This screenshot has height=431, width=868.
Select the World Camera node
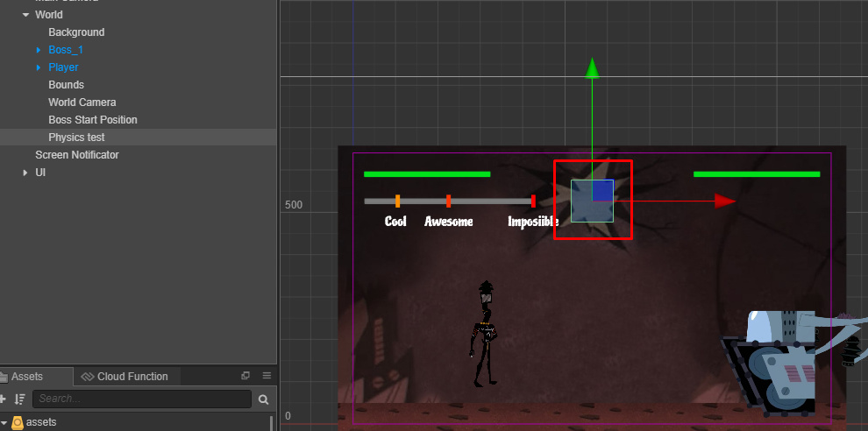click(82, 102)
